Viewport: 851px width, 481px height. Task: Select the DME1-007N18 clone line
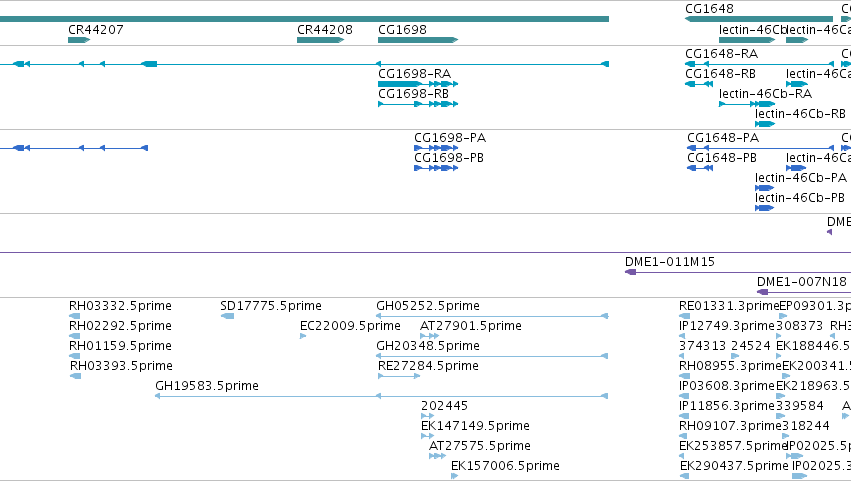pos(804,292)
